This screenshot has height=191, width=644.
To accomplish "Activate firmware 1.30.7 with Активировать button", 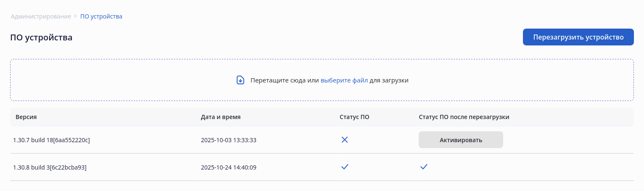I will [461, 140].
